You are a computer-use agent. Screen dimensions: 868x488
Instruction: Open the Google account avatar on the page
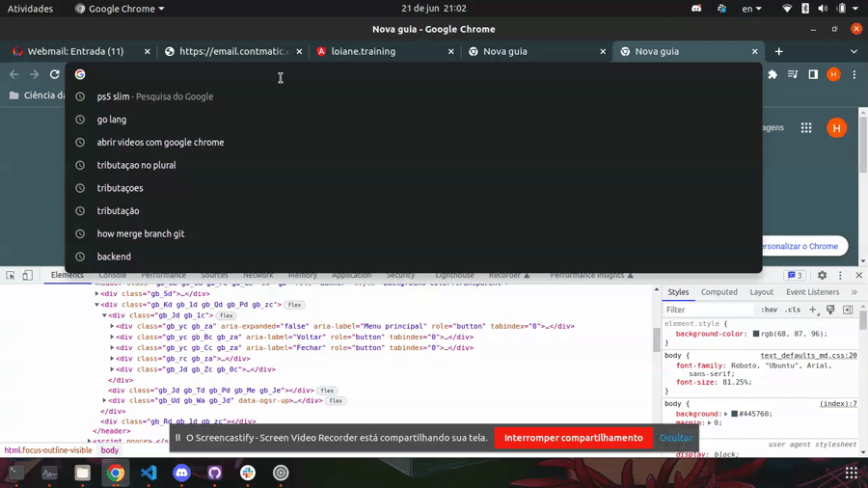tap(836, 128)
